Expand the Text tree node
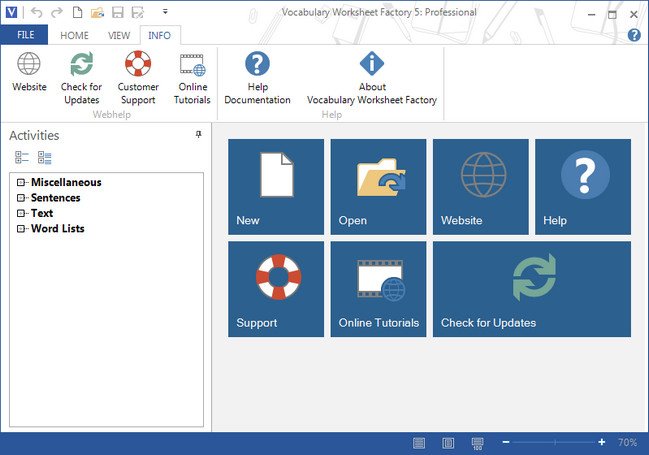Image resolution: width=649 pixels, height=455 pixels. tap(21, 213)
